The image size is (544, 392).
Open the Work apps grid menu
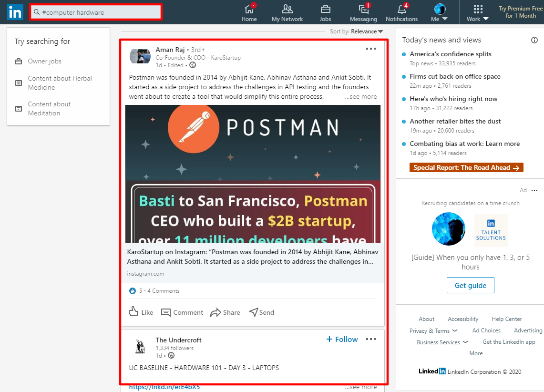click(478, 12)
